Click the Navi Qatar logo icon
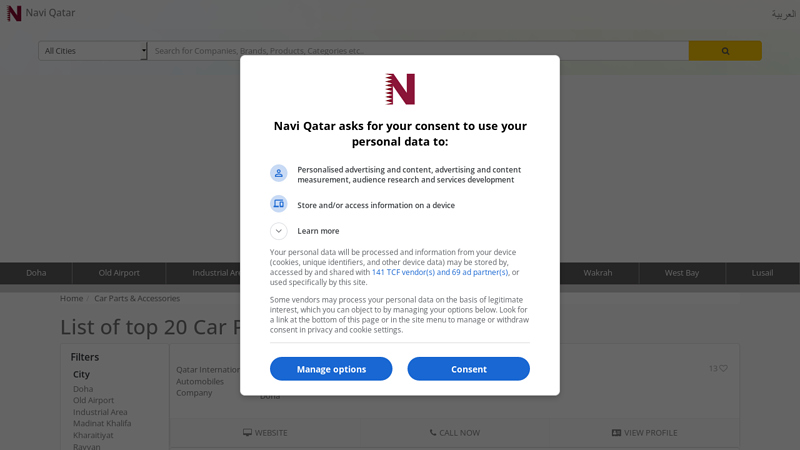Screen dimensions: 800x450 pyautogui.click(x=14, y=13)
